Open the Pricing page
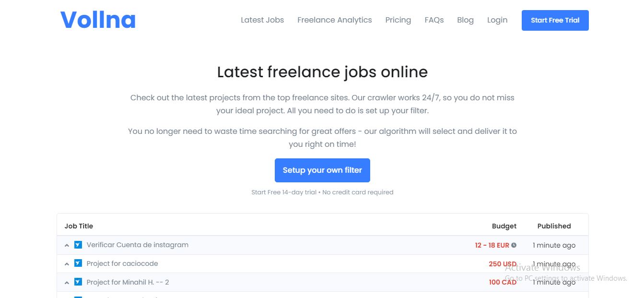This screenshot has height=298, width=644. coord(398,20)
